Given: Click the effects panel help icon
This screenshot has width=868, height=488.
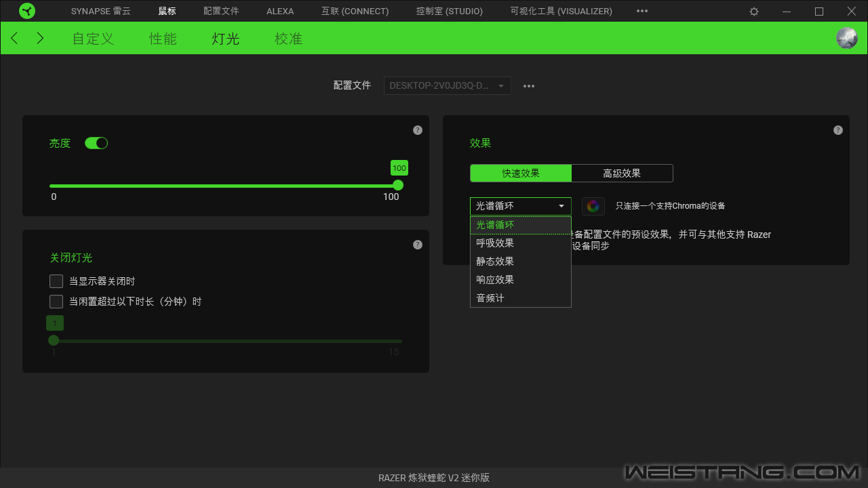Looking at the screenshot, I should point(838,130).
